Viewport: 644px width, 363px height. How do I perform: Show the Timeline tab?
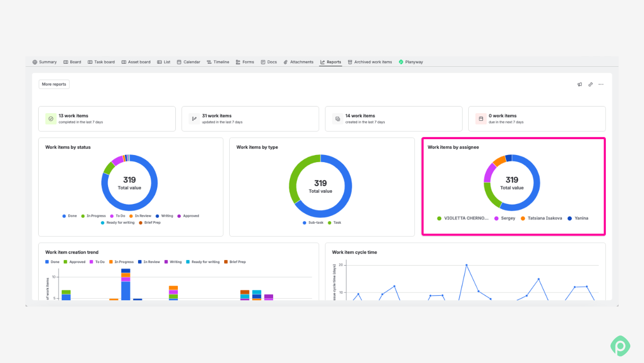coord(218,62)
